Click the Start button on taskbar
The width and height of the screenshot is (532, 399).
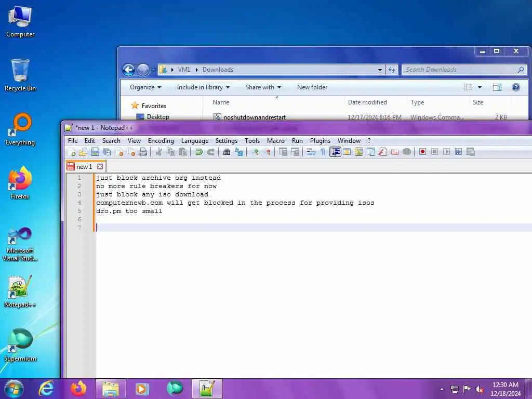coord(14,389)
